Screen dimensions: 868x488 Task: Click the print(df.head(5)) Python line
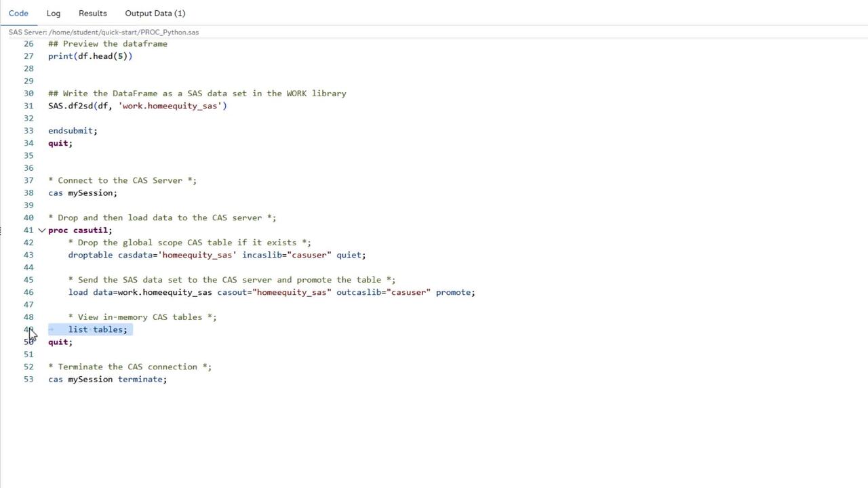90,56
